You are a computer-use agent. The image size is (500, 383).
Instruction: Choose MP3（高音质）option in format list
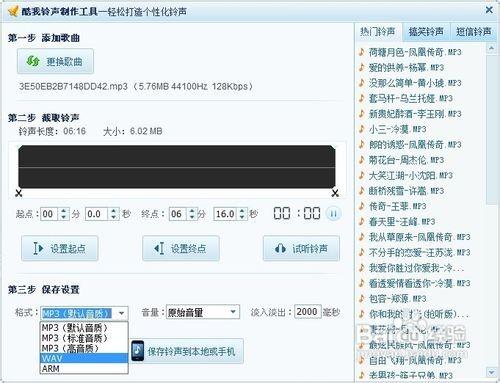(x=84, y=348)
